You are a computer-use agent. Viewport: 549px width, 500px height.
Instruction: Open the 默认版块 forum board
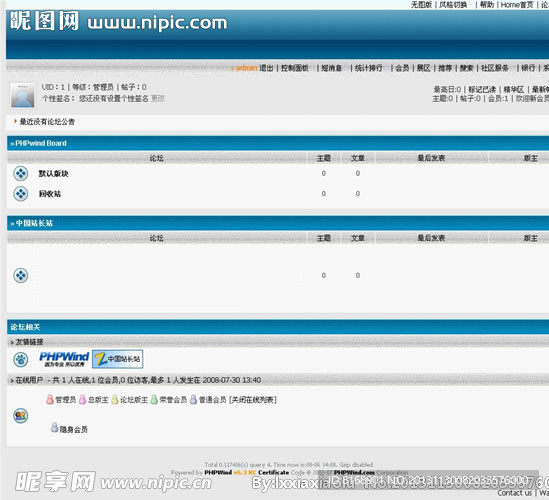pos(53,173)
